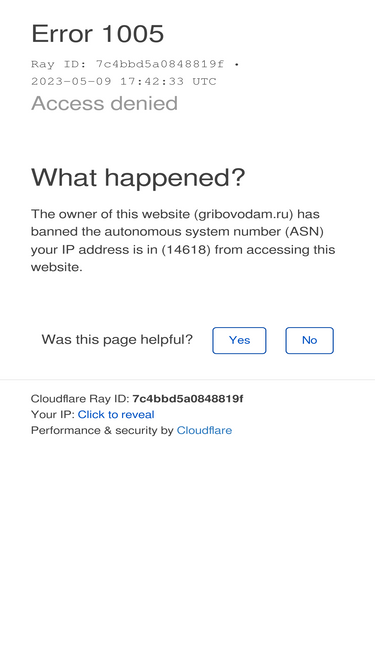Open the Cloudflare link
Image resolution: width=375 pixels, height=667 pixels.
[204, 430]
